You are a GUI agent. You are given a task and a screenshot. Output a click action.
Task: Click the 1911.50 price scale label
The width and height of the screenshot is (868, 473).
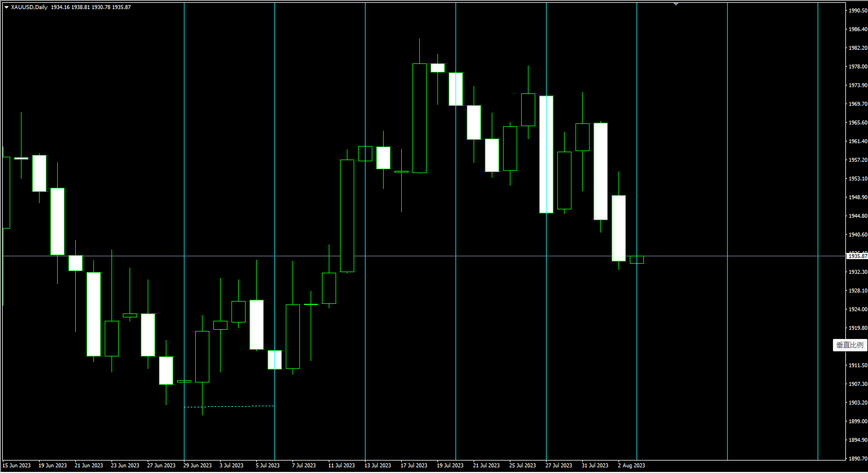click(x=858, y=365)
